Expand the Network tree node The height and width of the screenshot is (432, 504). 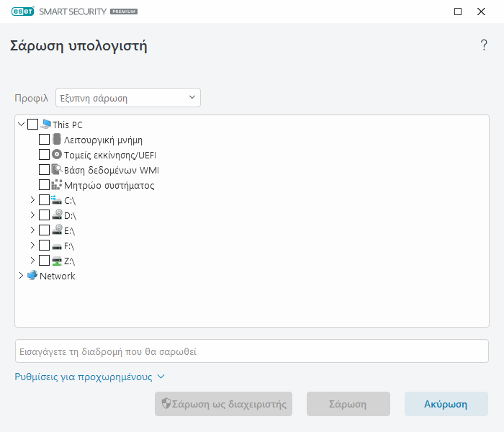(21, 276)
